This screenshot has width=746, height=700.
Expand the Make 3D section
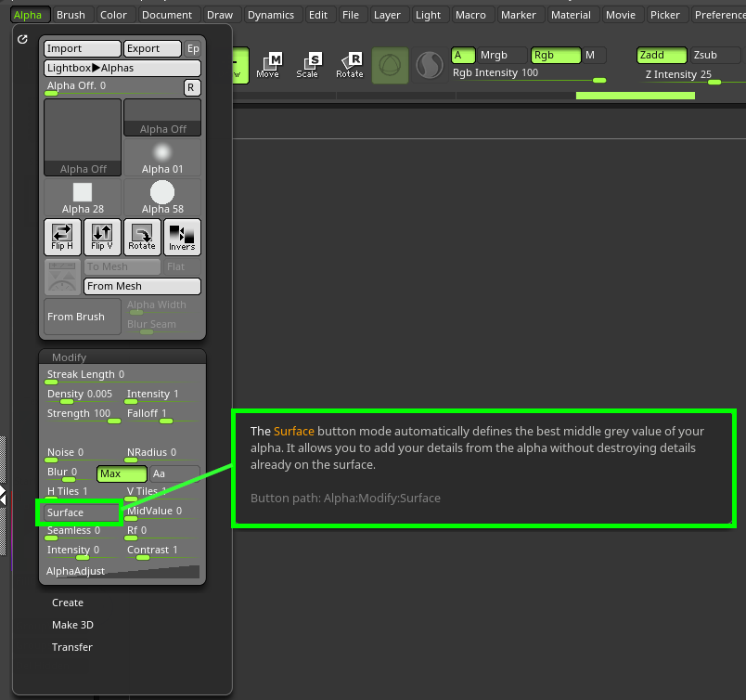pyautogui.click(x=72, y=625)
